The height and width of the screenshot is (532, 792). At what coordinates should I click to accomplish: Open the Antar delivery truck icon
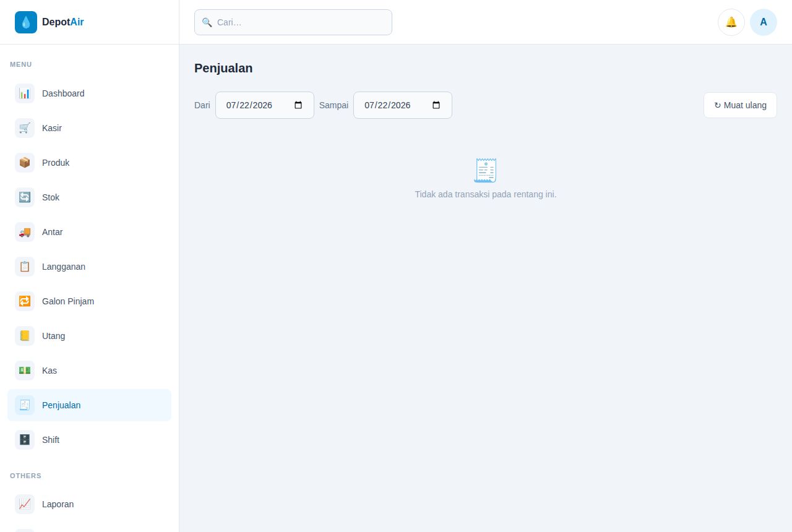pos(25,232)
